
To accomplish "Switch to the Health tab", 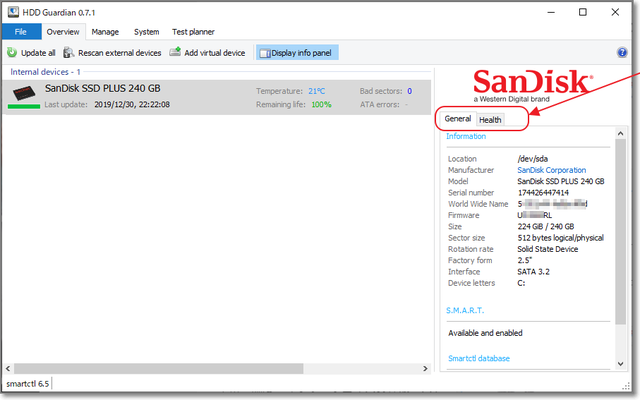I will pos(490,120).
